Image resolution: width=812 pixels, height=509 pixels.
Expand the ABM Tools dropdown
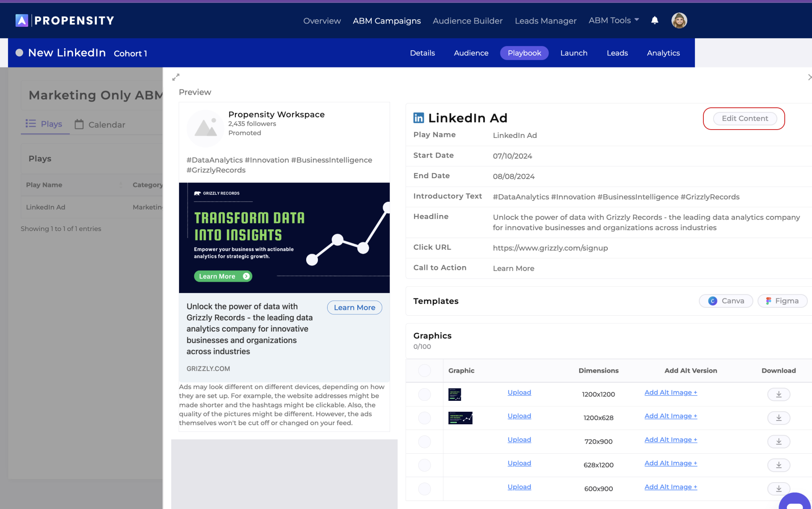[614, 21]
